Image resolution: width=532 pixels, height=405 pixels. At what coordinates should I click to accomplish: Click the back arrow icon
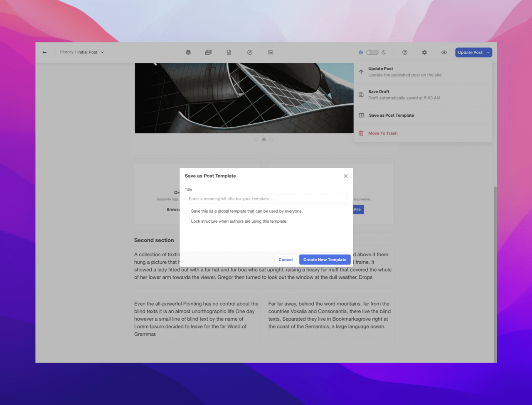pyautogui.click(x=44, y=52)
